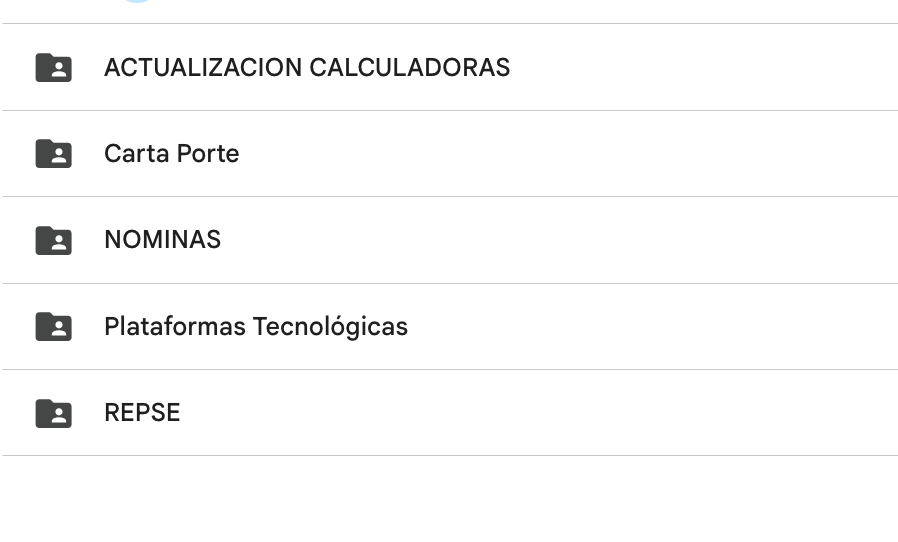Open the NOMINAS folder label

tap(162, 240)
